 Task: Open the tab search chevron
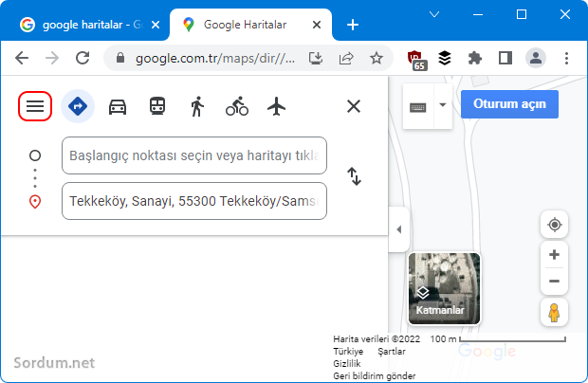pos(434,14)
